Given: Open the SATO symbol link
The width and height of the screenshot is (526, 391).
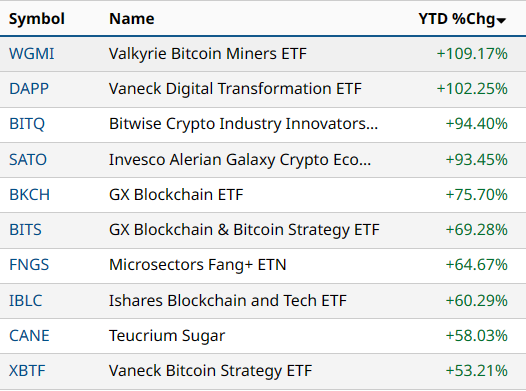Looking at the screenshot, I should pyautogui.click(x=28, y=159).
